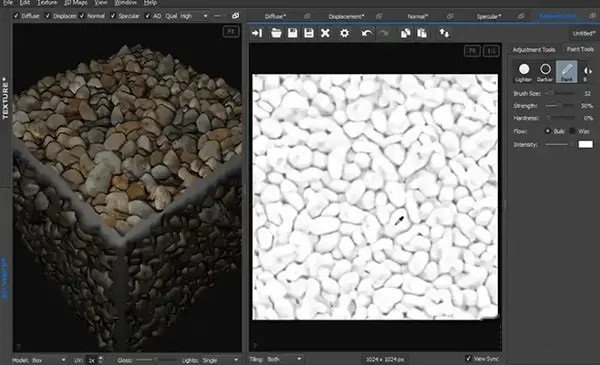Select the Wash flow radio option
The height and width of the screenshot is (365, 600).
coord(572,131)
